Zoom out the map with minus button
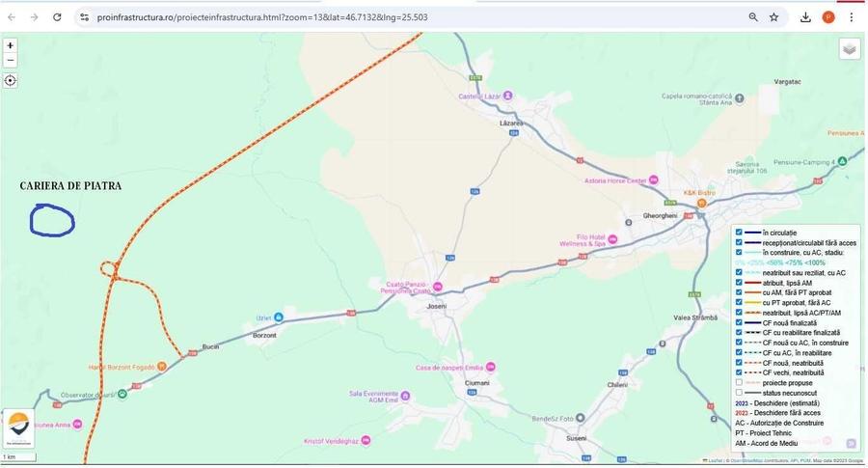 (x=10, y=60)
